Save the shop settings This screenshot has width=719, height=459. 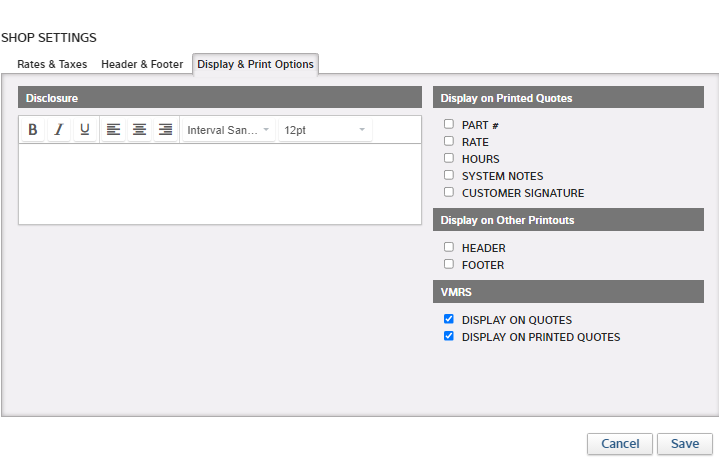(x=685, y=444)
